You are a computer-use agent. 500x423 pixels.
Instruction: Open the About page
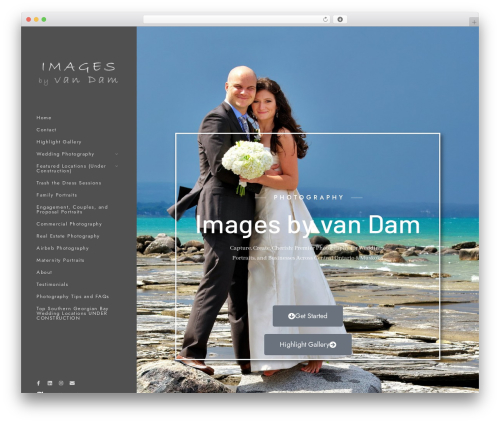coord(44,272)
